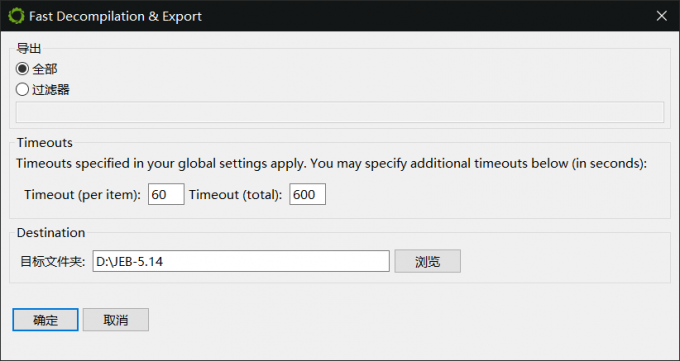Open the 浏览 folder browser
Image resolution: width=680 pixels, height=361 pixels.
click(428, 261)
